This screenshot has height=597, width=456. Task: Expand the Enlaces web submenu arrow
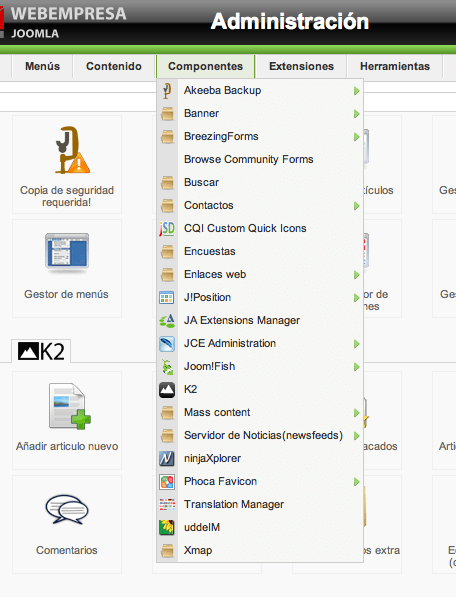tap(357, 275)
